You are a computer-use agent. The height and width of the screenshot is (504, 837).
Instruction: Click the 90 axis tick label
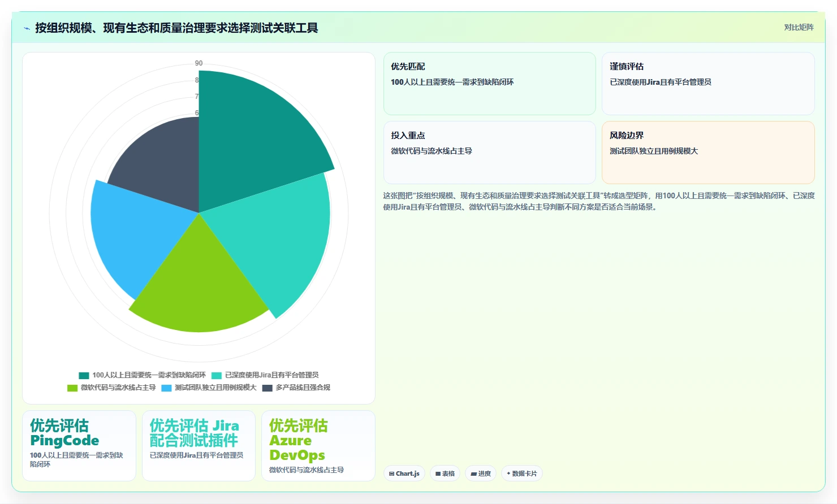tap(199, 63)
